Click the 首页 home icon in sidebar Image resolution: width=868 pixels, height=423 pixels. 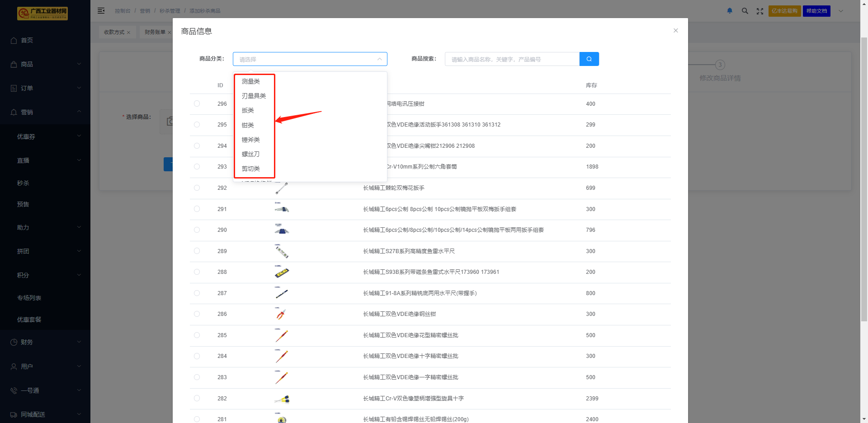pyautogui.click(x=14, y=40)
